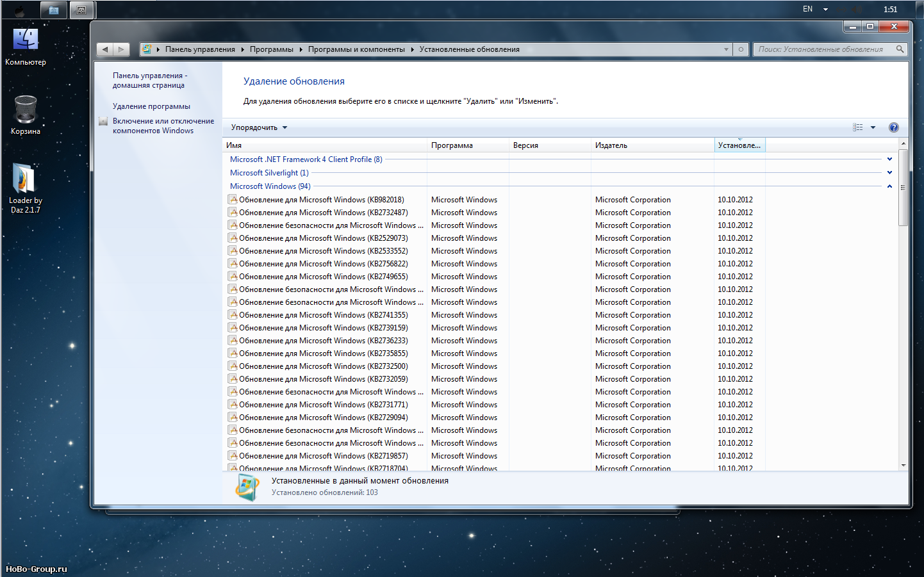
Task: Expand arrow after Программы breadcrumb
Action: [301, 49]
